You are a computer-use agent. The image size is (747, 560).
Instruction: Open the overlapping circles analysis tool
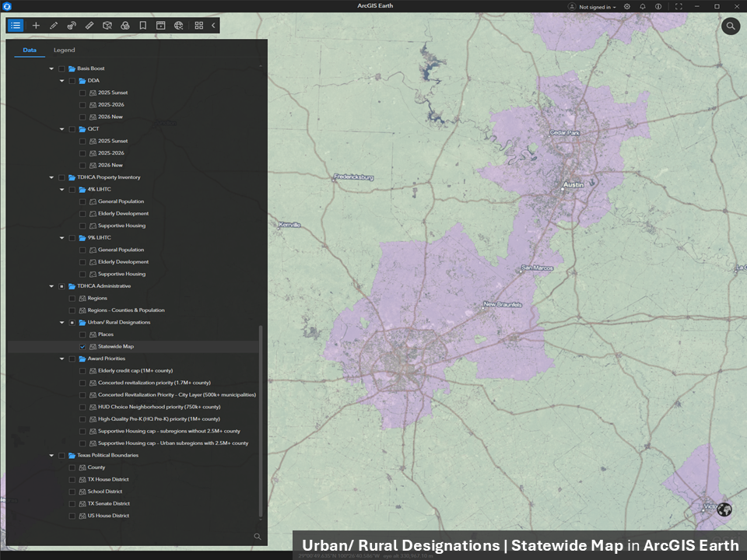pos(124,26)
